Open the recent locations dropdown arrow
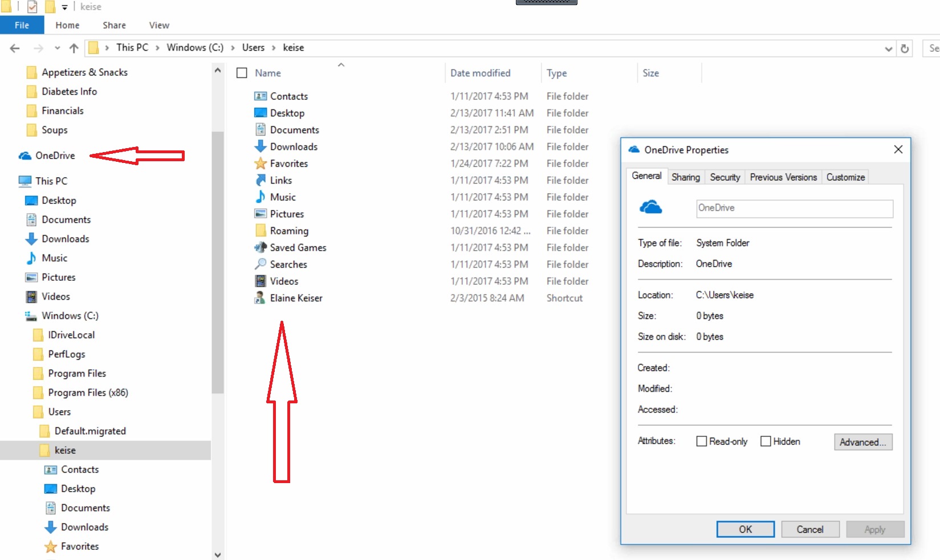 click(57, 48)
